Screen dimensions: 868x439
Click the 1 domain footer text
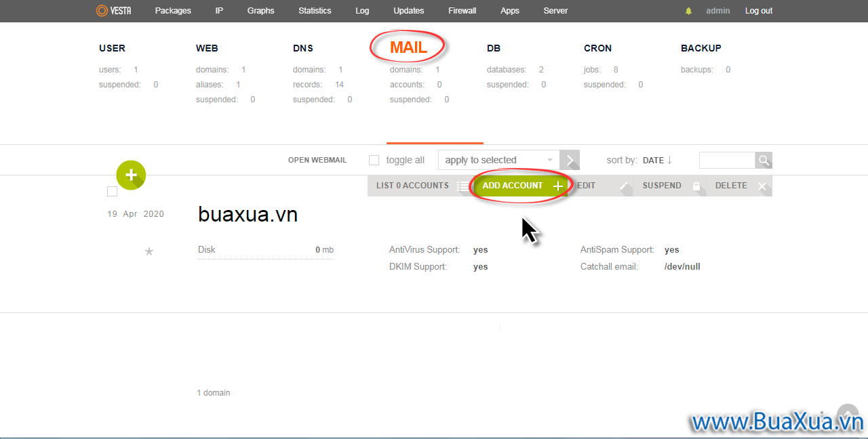click(214, 393)
